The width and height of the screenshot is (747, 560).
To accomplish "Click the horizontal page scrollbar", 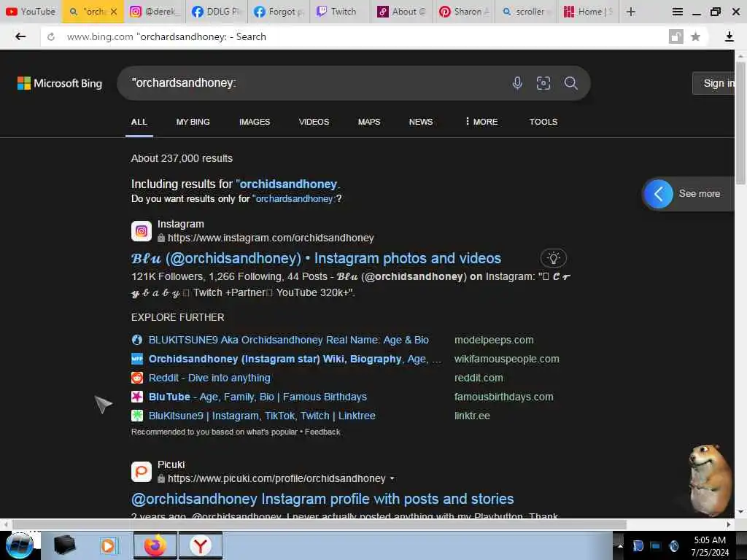I will coord(320,524).
